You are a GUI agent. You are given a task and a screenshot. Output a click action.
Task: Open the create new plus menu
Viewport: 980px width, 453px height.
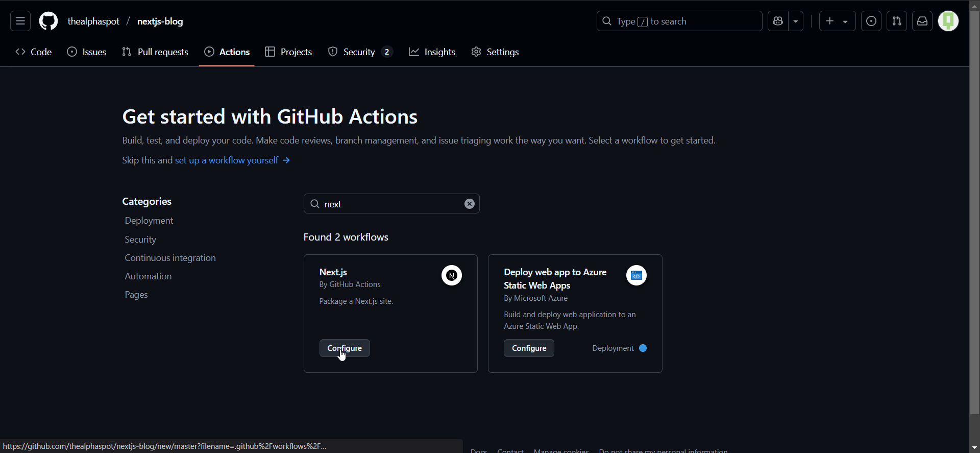pos(837,21)
